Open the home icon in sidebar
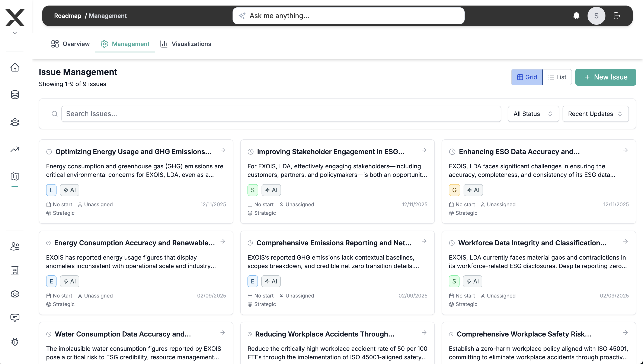 click(x=15, y=67)
